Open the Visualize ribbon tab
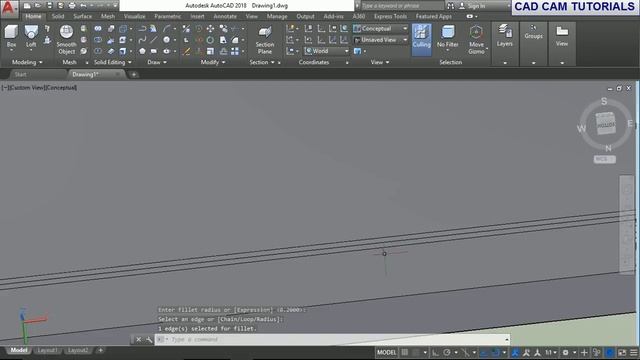The image size is (640, 360). pos(134,16)
